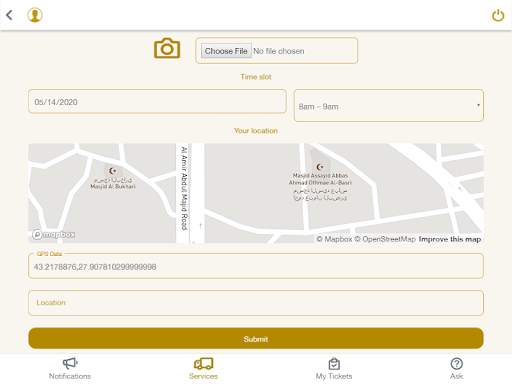The height and width of the screenshot is (384, 512).
Task: Click the power logout icon
Action: point(498,15)
